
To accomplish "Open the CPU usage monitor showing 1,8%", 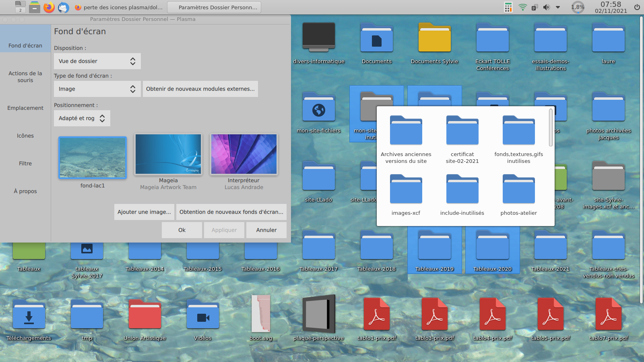I will click(x=578, y=7).
